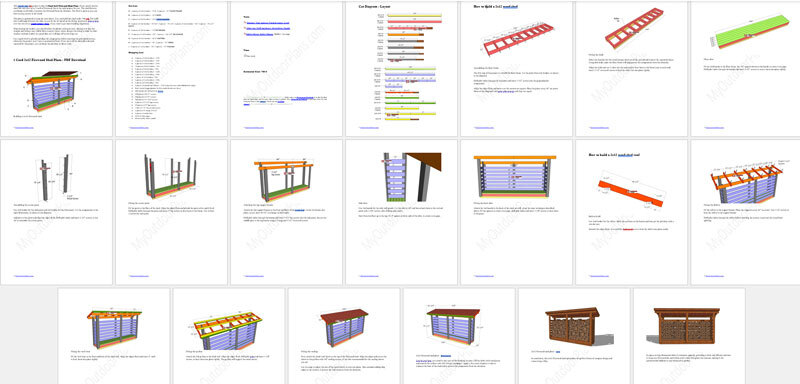The image size is (800, 384).
Task: Open the brown roofing page thumbnail
Action: 344,336
